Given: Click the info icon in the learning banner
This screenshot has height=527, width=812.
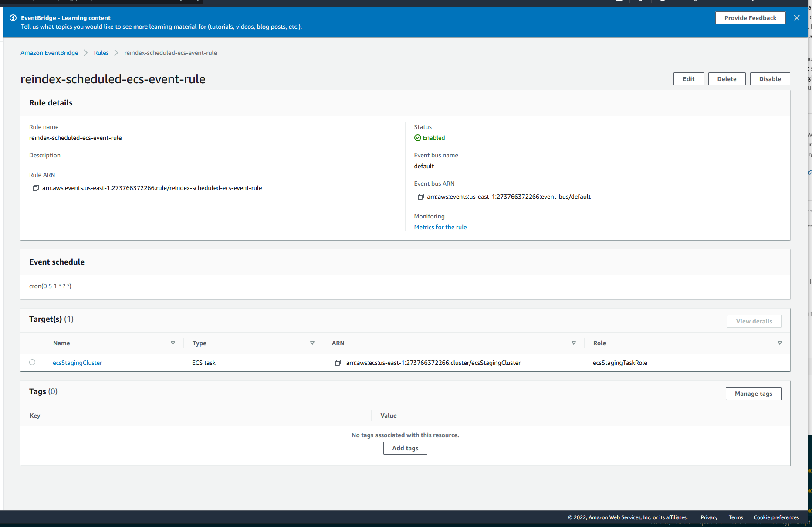Looking at the screenshot, I should pyautogui.click(x=13, y=18).
